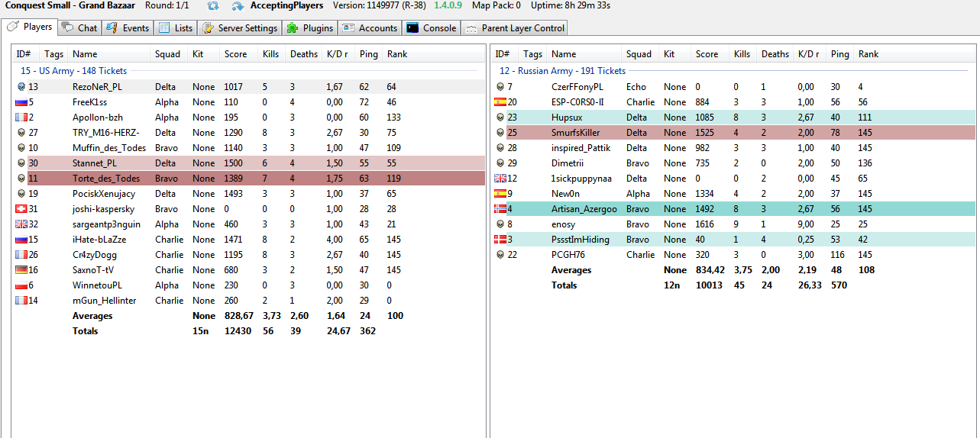Select player name TRY_M16-HERZ-

(x=106, y=133)
